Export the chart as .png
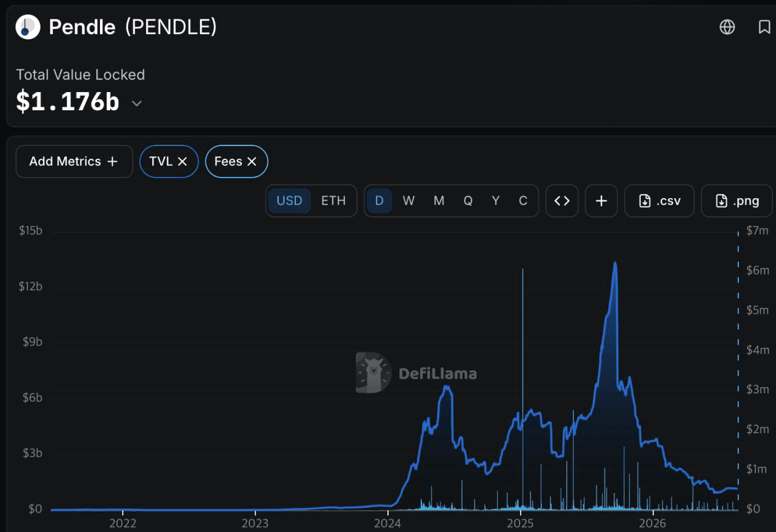This screenshot has width=776, height=532. tap(737, 201)
